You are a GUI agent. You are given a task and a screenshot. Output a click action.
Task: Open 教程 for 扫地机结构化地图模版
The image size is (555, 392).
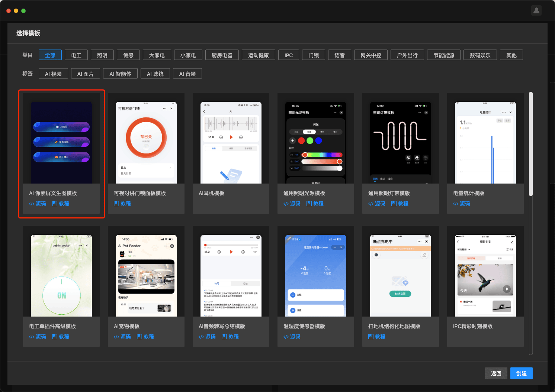click(377, 337)
